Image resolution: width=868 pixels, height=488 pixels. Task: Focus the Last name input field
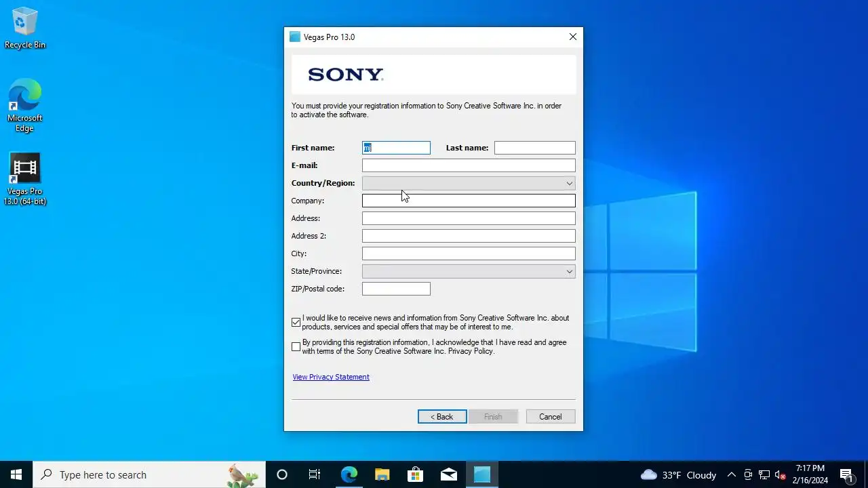pyautogui.click(x=535, y=148)
